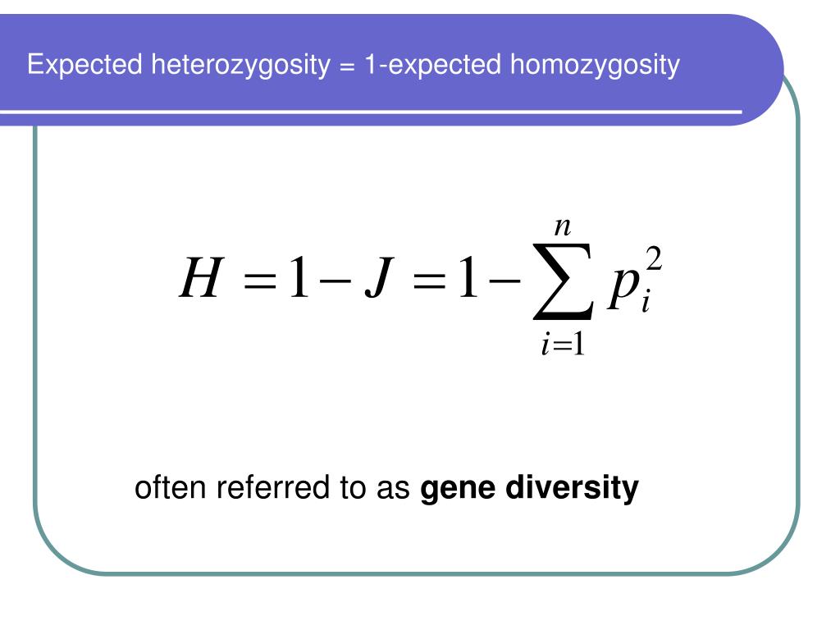This screenshot has width=840, height=630.
Task: Click the words 'Expected heterozygosity' in the title
Action: [x=178, y=66]
